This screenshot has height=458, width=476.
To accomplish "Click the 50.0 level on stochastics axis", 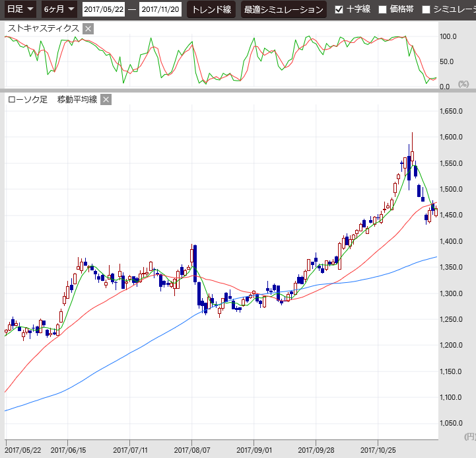I will point(447,61).
